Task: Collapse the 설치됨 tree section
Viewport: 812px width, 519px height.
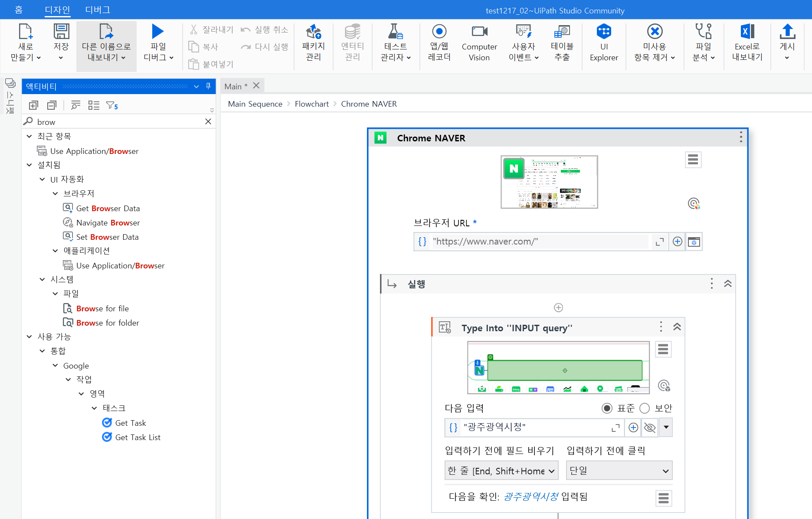Action: point(29,165)
